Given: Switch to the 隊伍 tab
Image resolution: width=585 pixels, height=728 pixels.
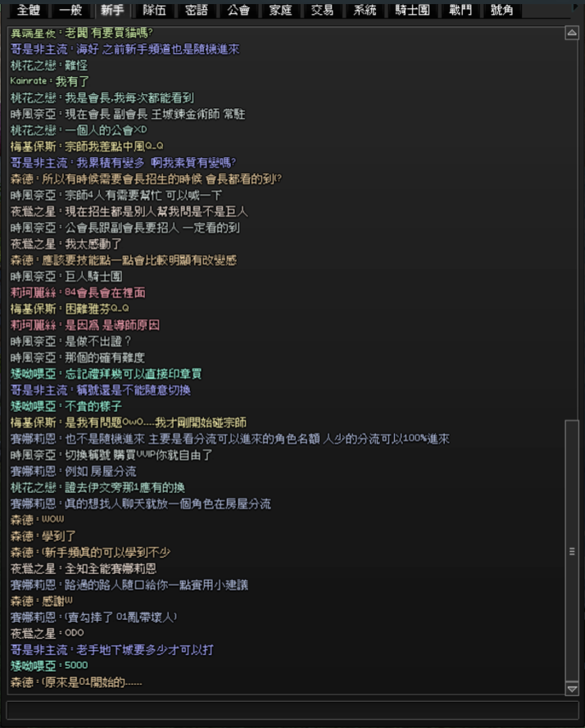Looking at the screenshot, I should [x=154, y=10].
